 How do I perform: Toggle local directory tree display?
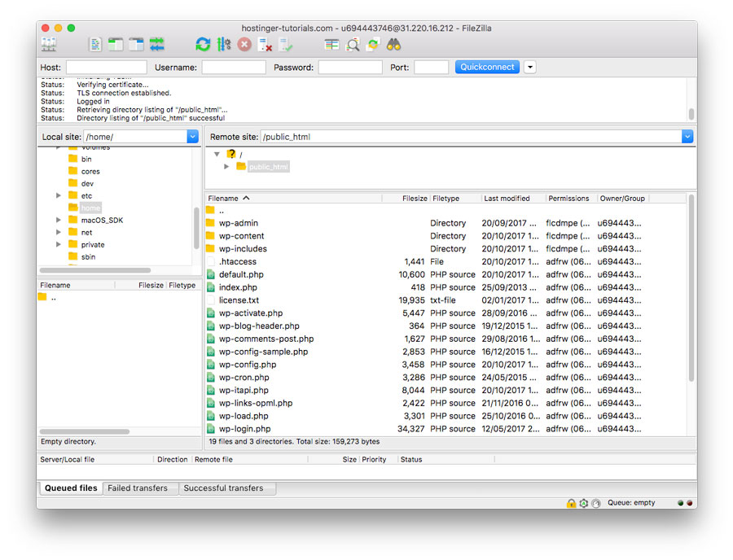coord(116,45)
